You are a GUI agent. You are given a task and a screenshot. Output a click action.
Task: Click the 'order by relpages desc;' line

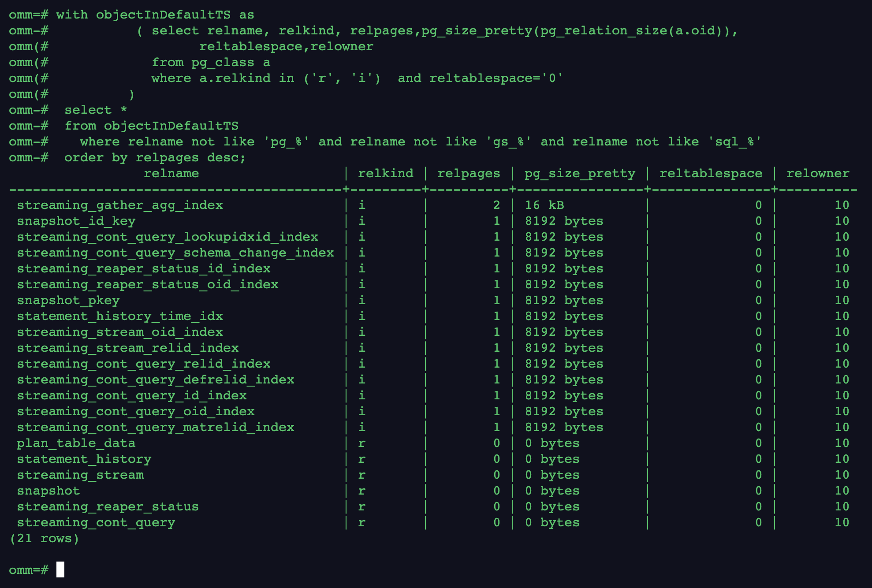point(155,158)
